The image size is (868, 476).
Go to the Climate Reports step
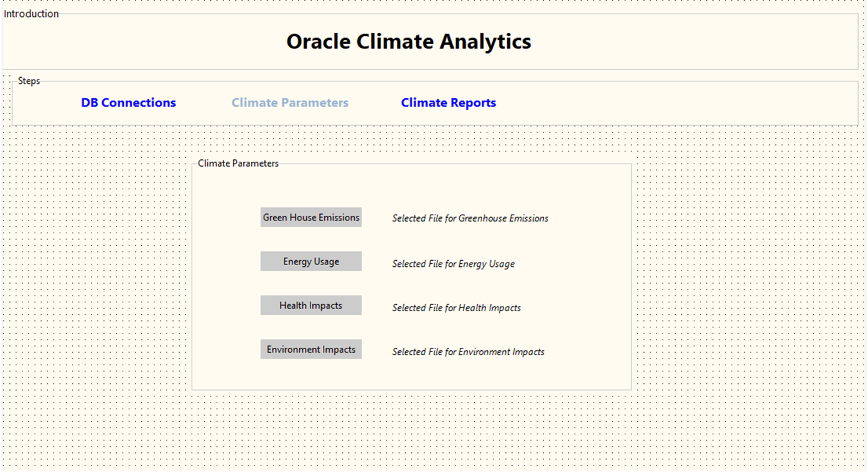pyautogui.click(x=448, y=103)
